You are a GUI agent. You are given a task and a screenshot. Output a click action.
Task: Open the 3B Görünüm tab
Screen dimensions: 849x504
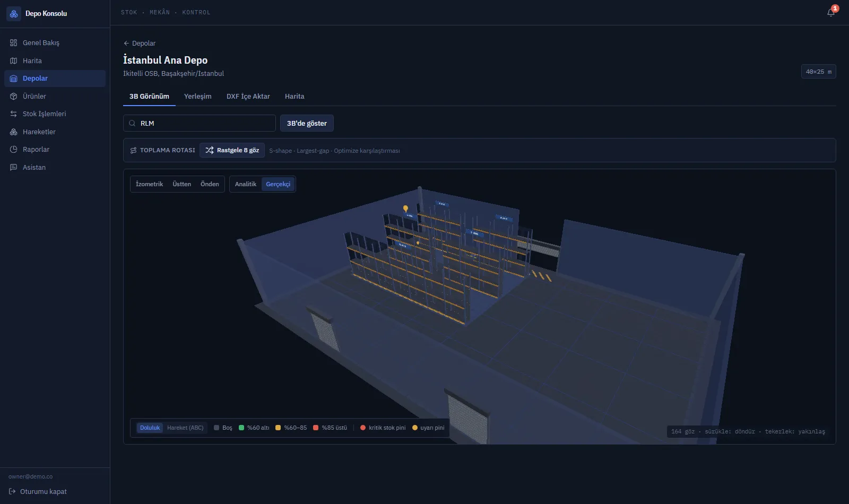(149, 96)
